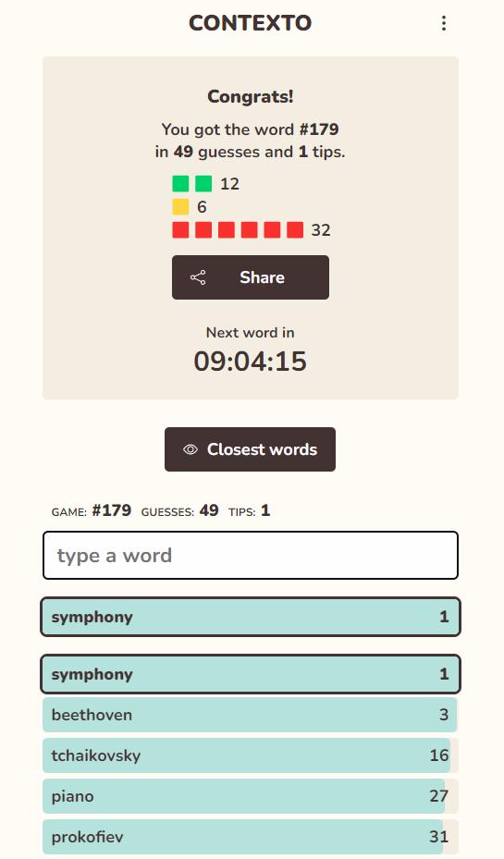Click the beethoven guess row
Viewport: 504px width, 859px height.
pos(251,715)
